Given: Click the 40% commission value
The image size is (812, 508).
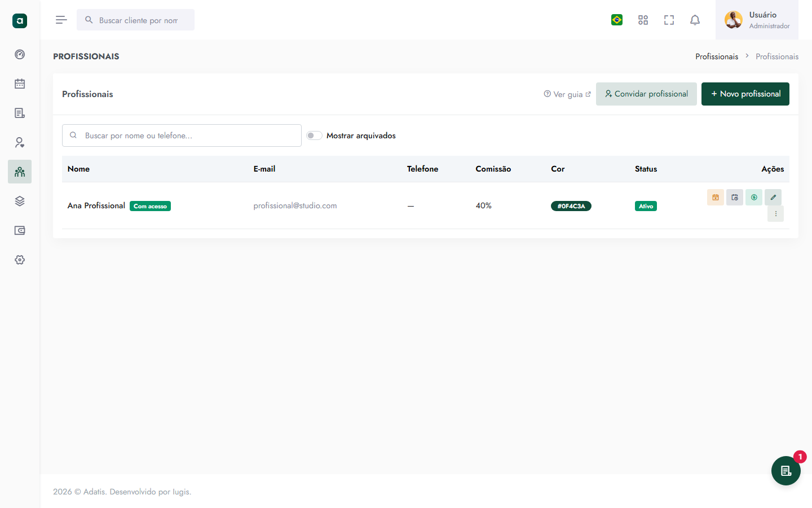Looking at the screenshot, I should pyautogui.click(x=484, y=205).
